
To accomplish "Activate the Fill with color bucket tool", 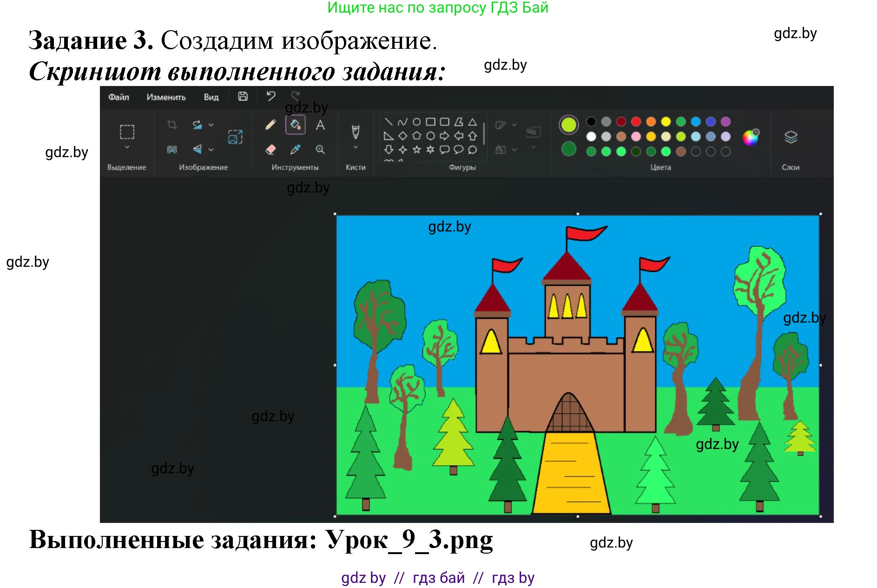I will coord(295,126).
